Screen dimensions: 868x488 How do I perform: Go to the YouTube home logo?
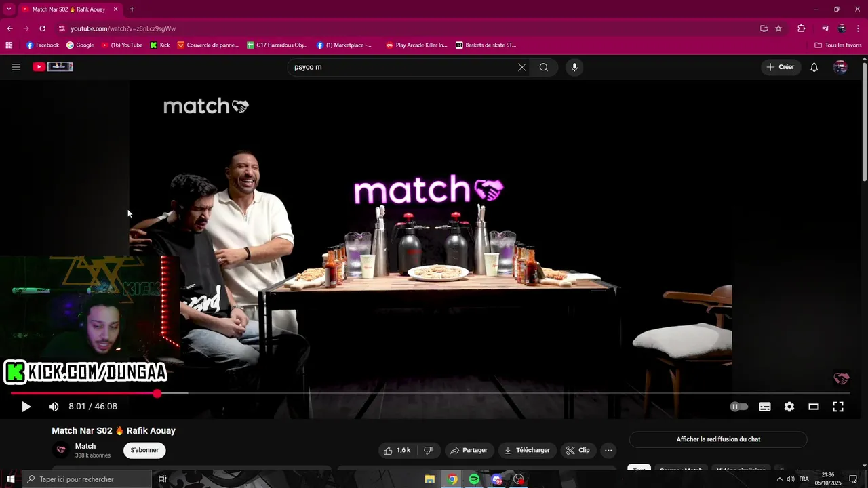point(53,67)
